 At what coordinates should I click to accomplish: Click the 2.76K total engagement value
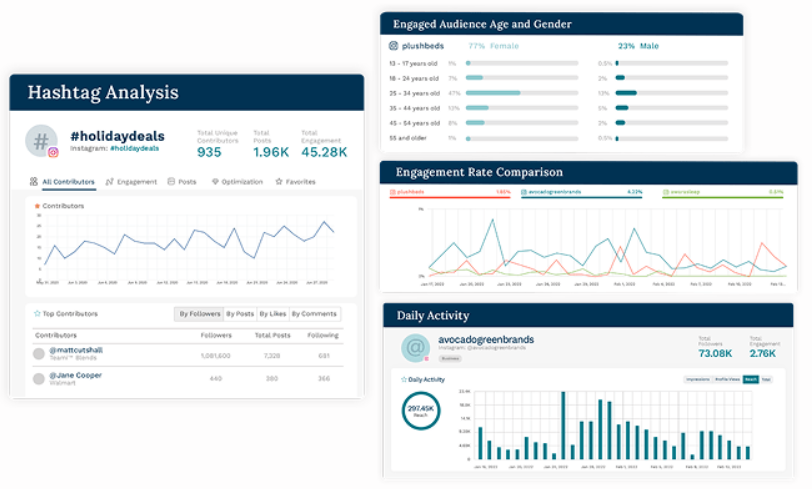tap(762, 354)
